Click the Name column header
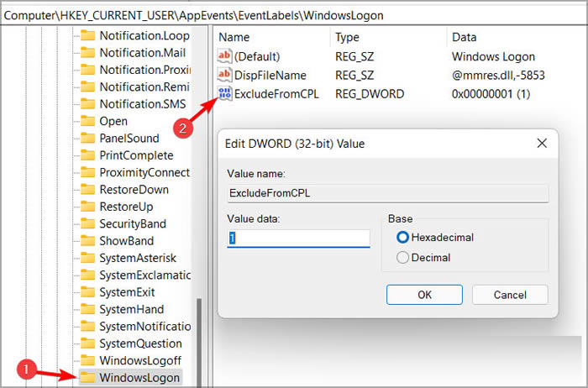 pyautogui.click(x=234, y=37)
